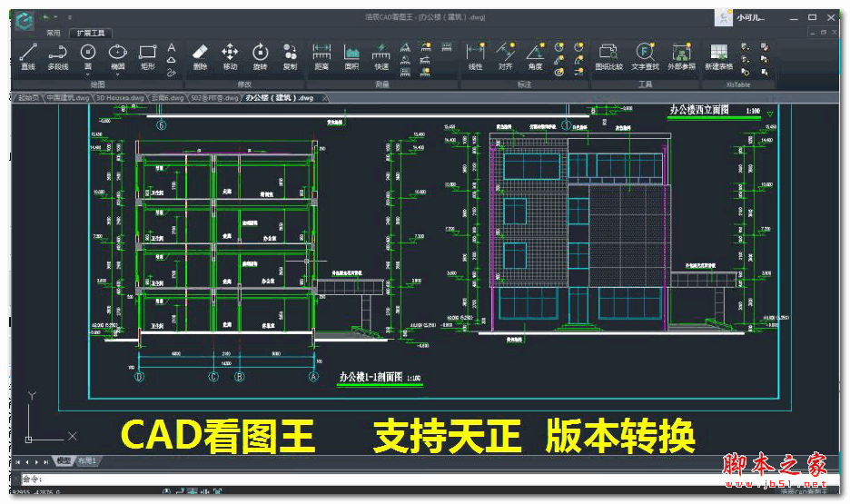Screen dimensions: 850x504
Task: Restore the inner document window
Action: pyautogui.click(x=824, y=33)
